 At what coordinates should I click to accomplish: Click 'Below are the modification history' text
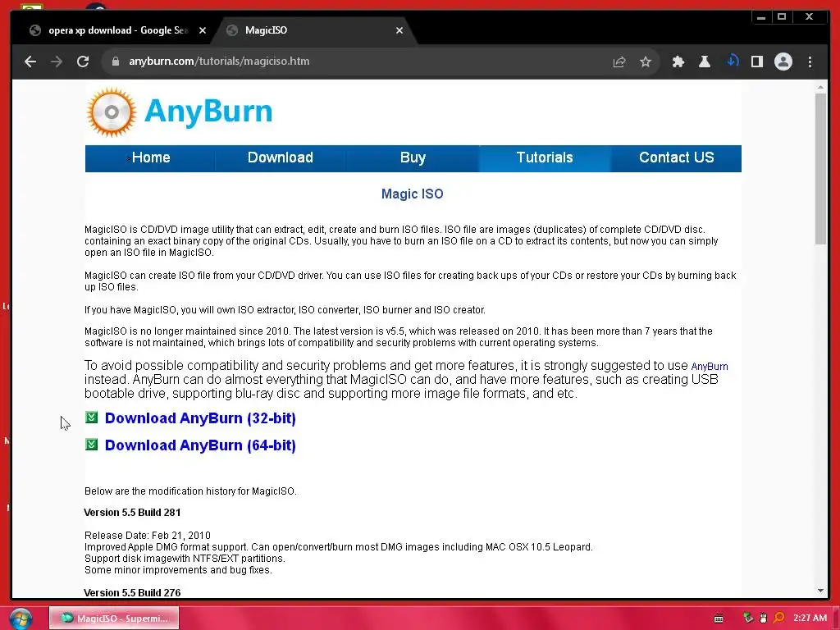[190, 491]
